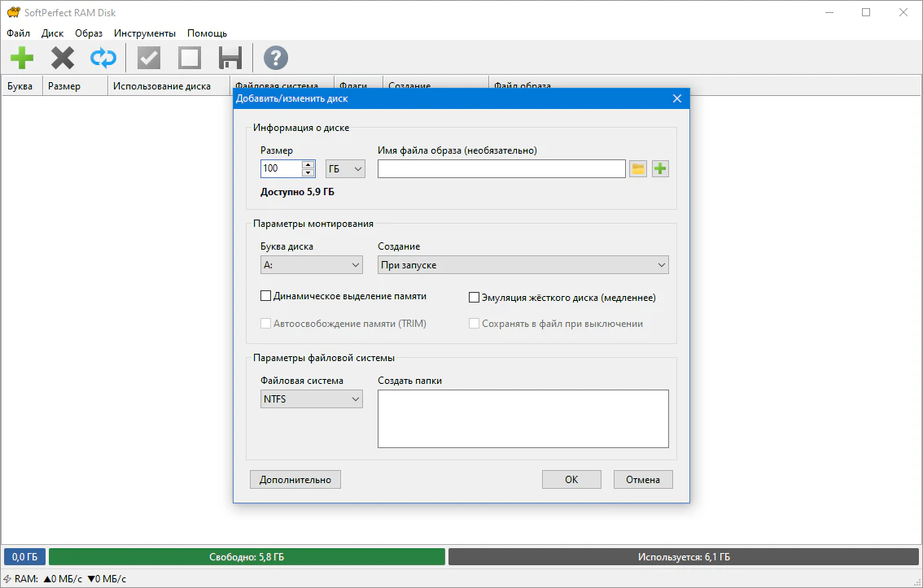
Task: Increase size with the spinner up arrow
Action: tap(308, 164)
